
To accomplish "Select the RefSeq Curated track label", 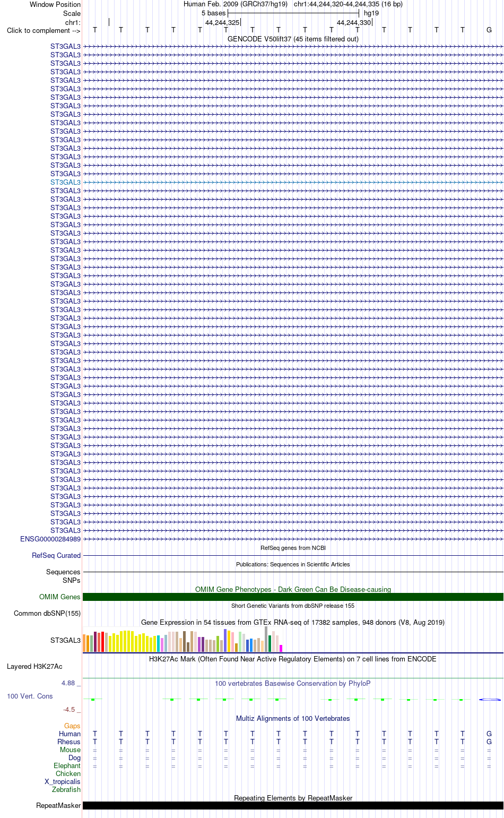I will pyautogui.click(x=56, y=555).
